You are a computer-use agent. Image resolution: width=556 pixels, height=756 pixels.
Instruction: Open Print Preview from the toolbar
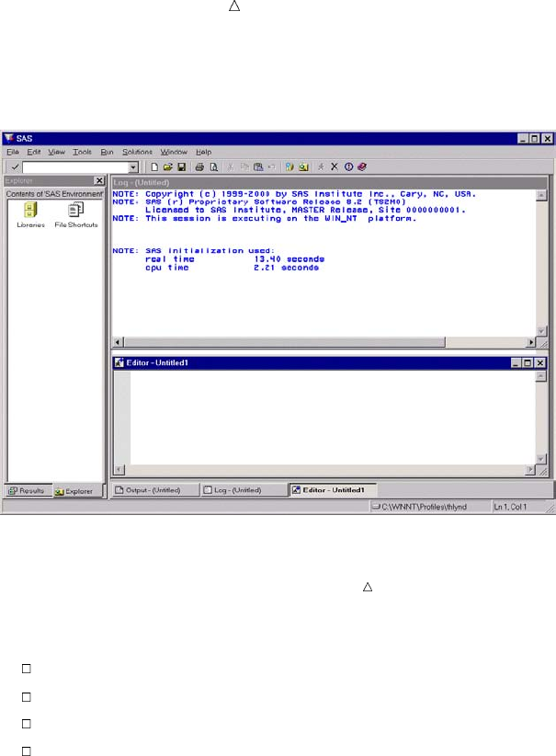pyautogui.click(x=214, y=166)
